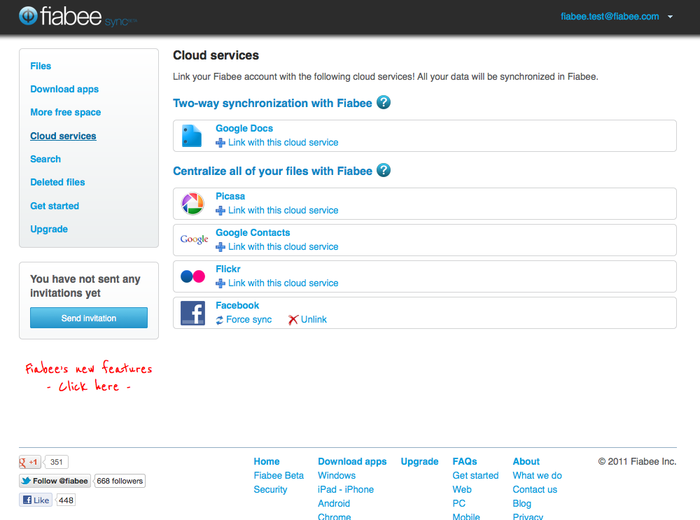Click the Google Docs service icon
This screenshot has height=520, width=700.
192,136
